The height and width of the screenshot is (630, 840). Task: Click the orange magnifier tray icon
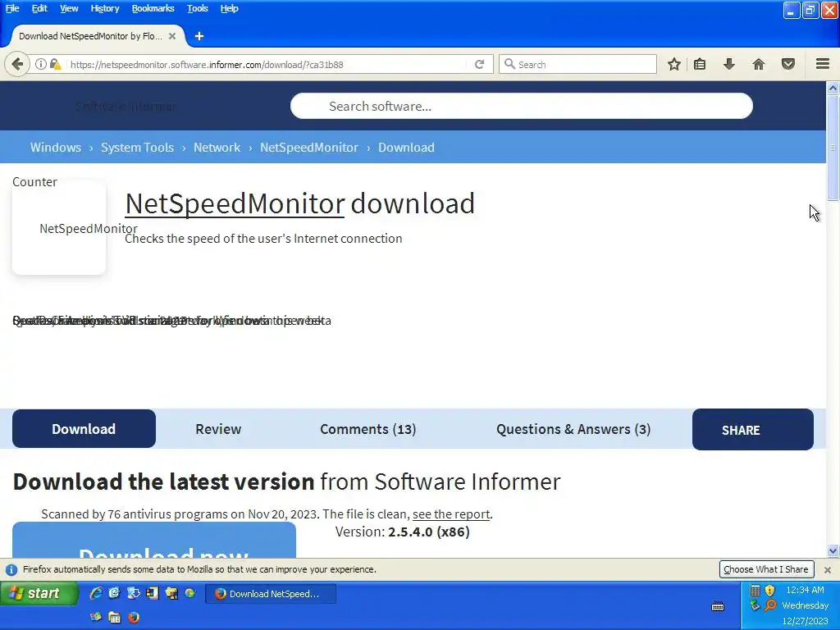pos(770,606)
